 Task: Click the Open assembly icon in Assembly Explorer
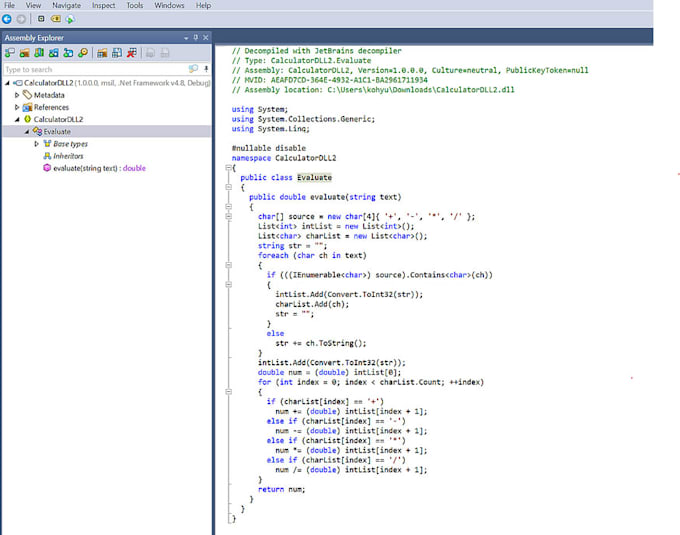click(x=10, y=53)
